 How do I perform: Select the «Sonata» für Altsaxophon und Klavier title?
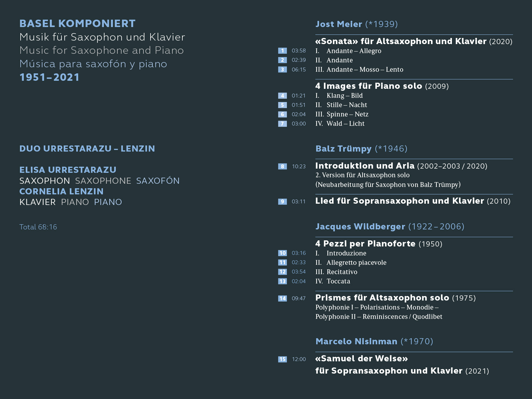pyautogui.click(x=414, y=41)
